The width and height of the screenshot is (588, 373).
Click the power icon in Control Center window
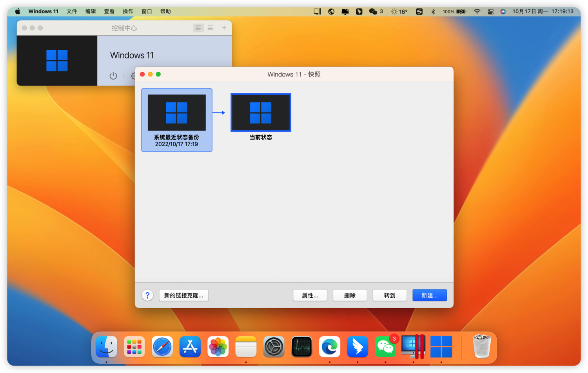[x=113, y=76]
